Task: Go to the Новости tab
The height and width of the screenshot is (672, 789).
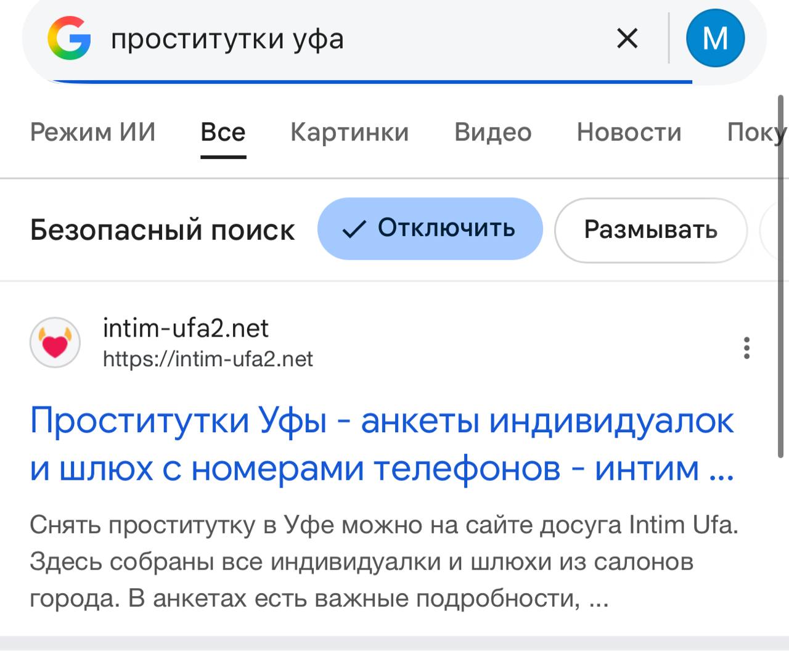Action: 629,132
